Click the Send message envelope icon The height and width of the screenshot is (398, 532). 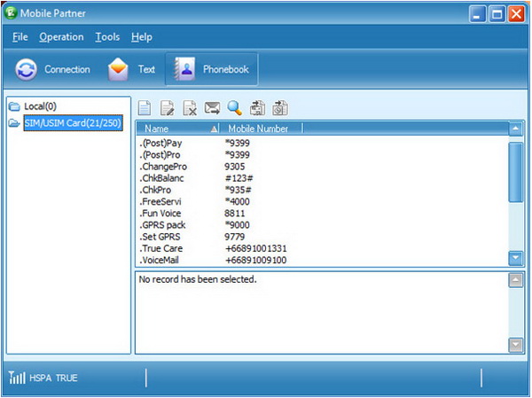tap(212, 108)
